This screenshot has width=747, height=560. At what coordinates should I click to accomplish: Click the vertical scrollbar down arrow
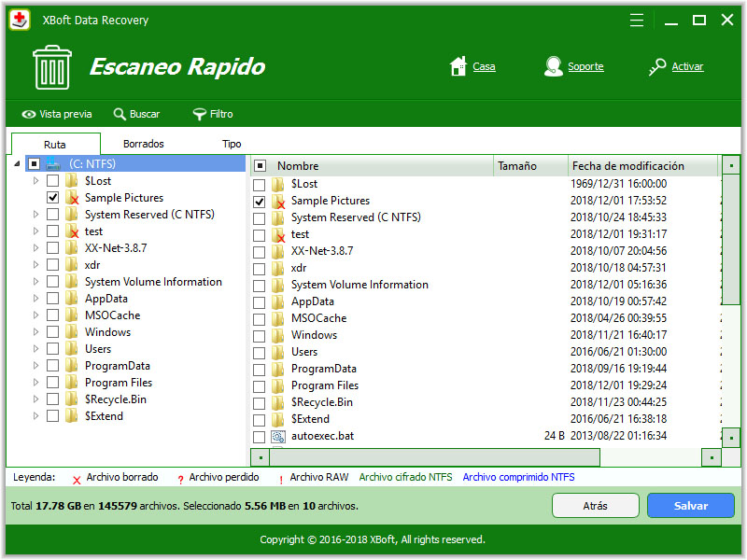[x=731, y=438]
